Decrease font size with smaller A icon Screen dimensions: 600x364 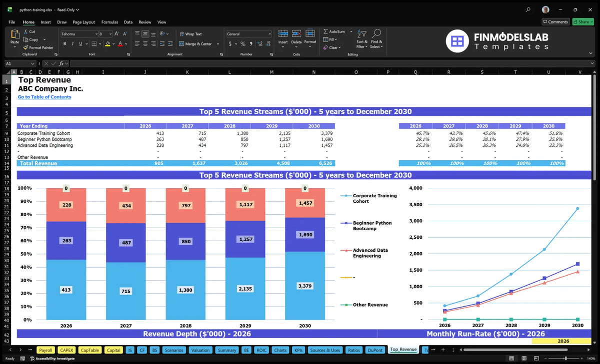pos(125,34)
